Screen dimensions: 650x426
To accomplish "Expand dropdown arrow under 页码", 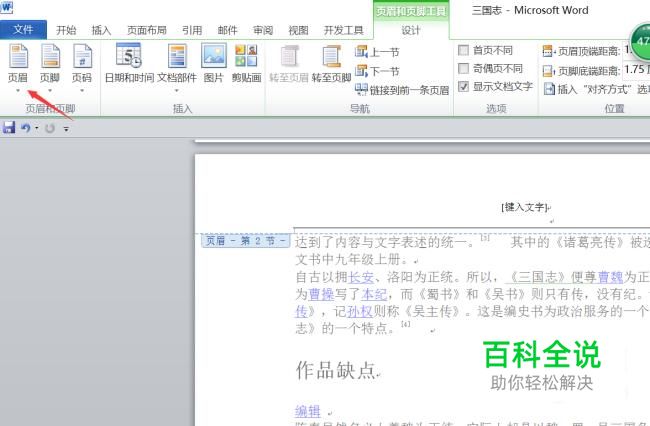I will [82, 90].
